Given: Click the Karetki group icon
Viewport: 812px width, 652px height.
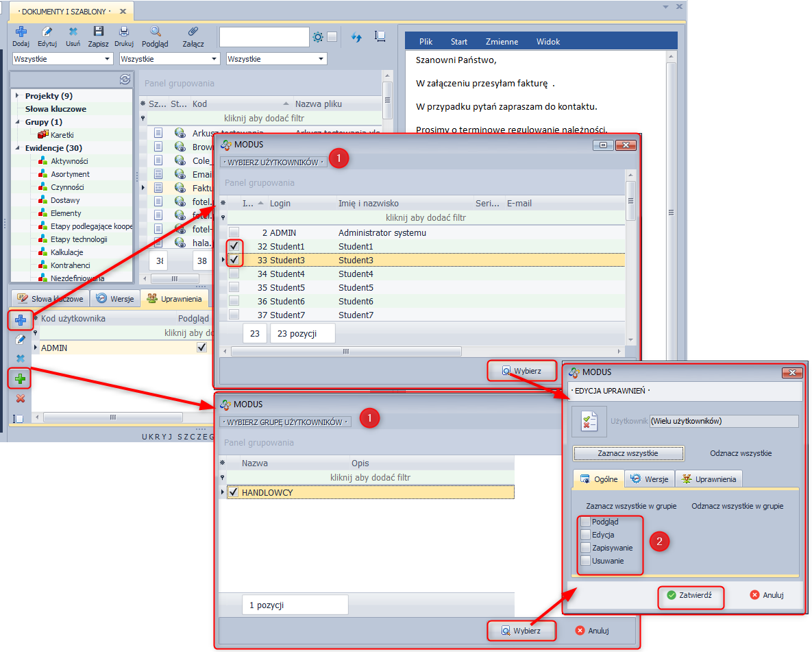Looking at the screenshot, I should [43, 135].
